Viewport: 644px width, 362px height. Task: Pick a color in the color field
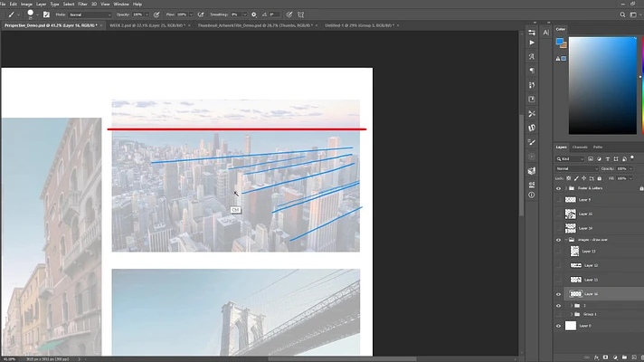[602, 85]
